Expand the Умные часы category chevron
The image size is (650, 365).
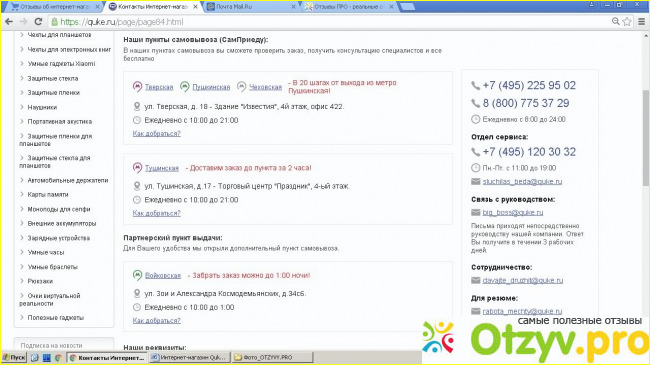22,252
